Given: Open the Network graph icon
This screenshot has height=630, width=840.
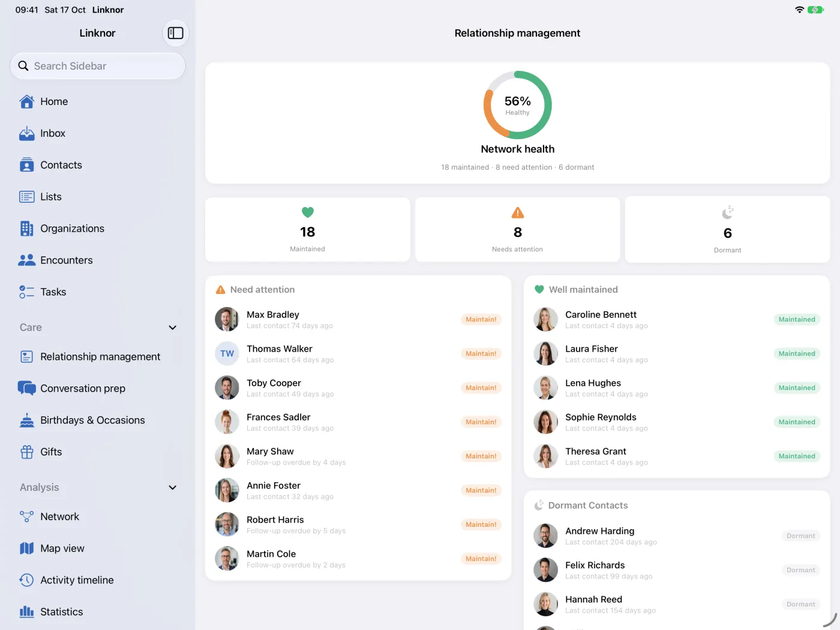Looking at the screenshot, I should [27, 517].
